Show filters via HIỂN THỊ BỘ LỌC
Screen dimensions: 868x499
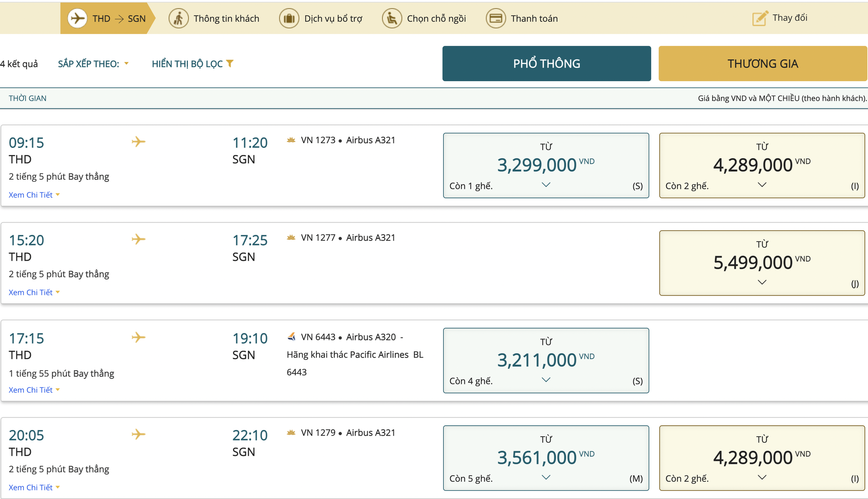point(193,64)
